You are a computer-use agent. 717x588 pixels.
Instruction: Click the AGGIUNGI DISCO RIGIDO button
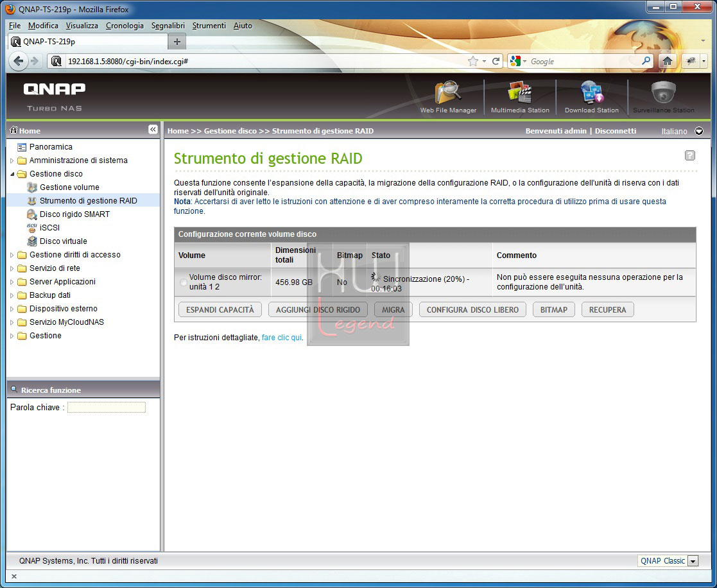pos(318,309)
